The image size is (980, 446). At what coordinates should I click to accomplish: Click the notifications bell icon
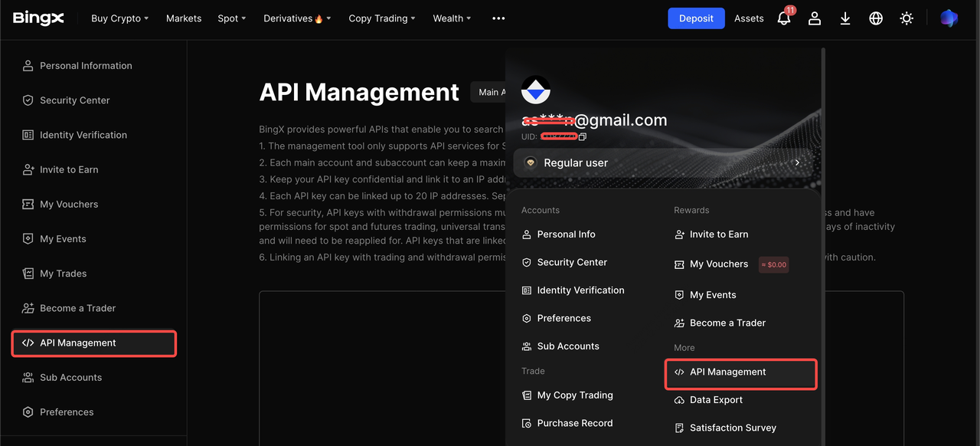pyautogui.click(x=784, y=18)
